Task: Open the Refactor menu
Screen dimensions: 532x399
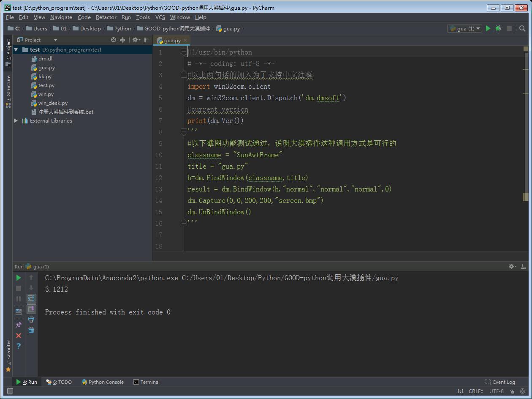Action: pyautogui.click(x=106, y=17)
